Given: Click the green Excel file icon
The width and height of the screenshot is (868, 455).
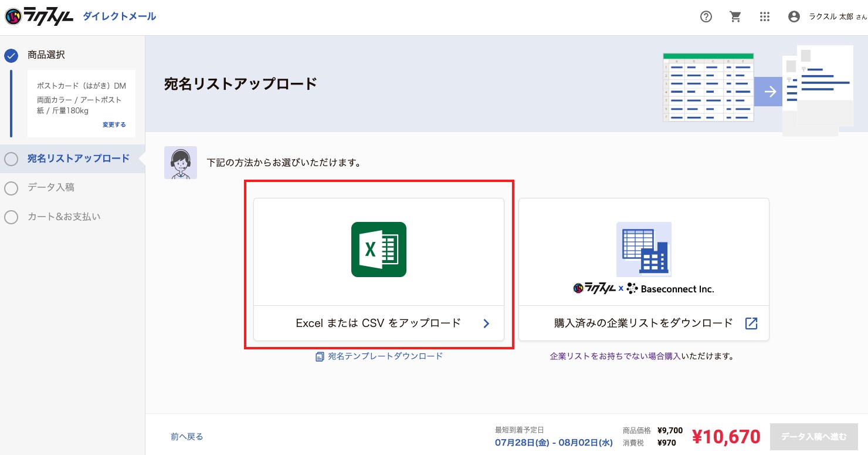Looking at the screenshot, I should [379, 250].
